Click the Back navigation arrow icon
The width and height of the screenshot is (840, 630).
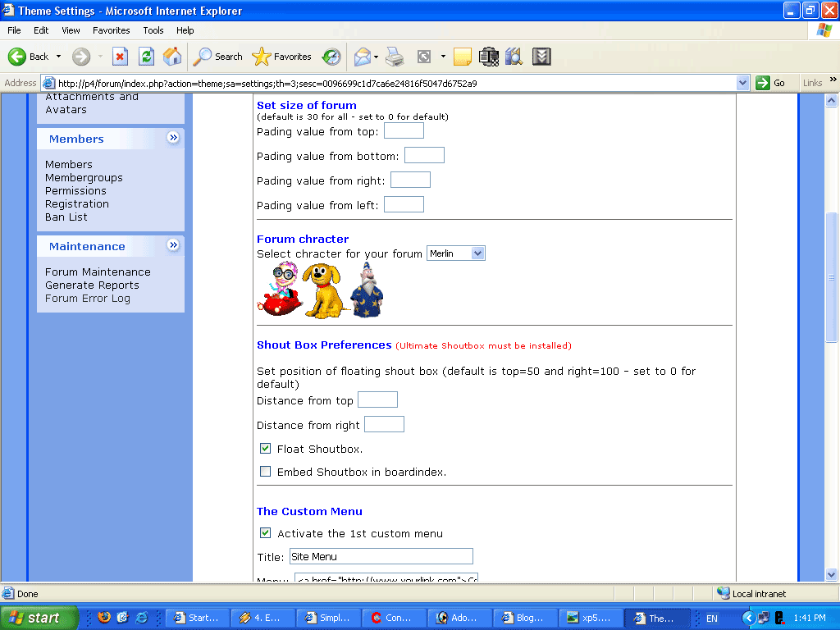tap(17, 57)
